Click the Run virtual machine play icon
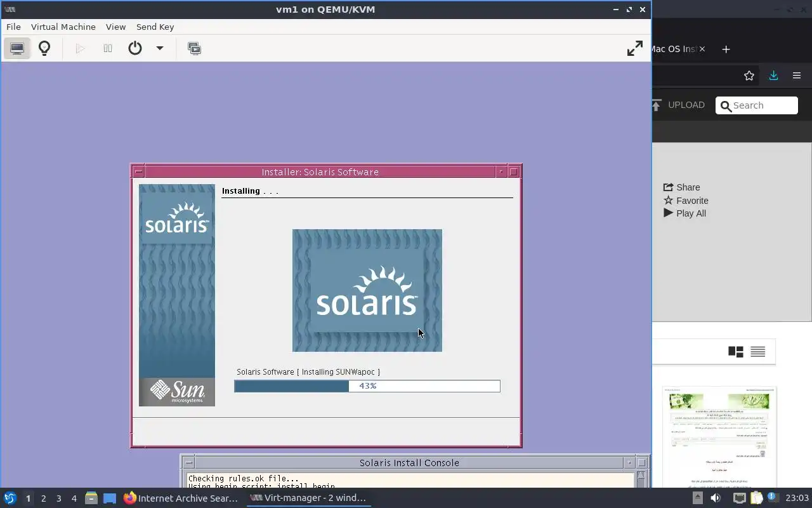Screen dimensions: 812x508 [x=80, y=48]
